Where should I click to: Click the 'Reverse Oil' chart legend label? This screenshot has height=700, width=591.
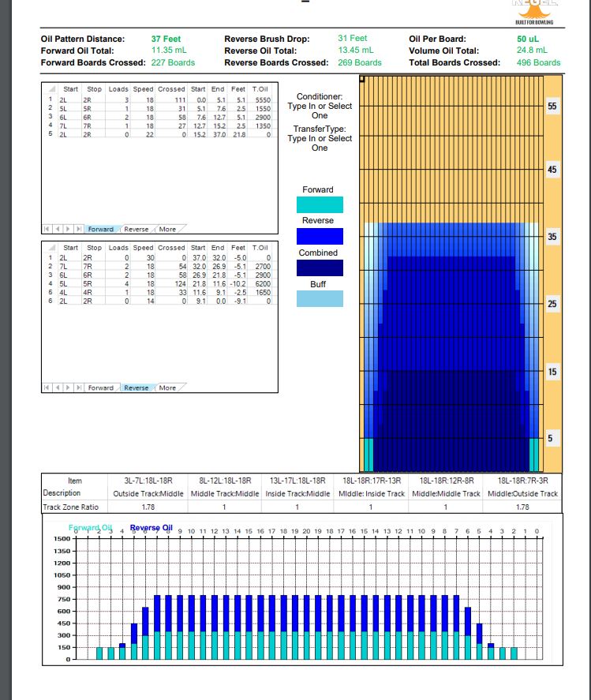(151, 528)
